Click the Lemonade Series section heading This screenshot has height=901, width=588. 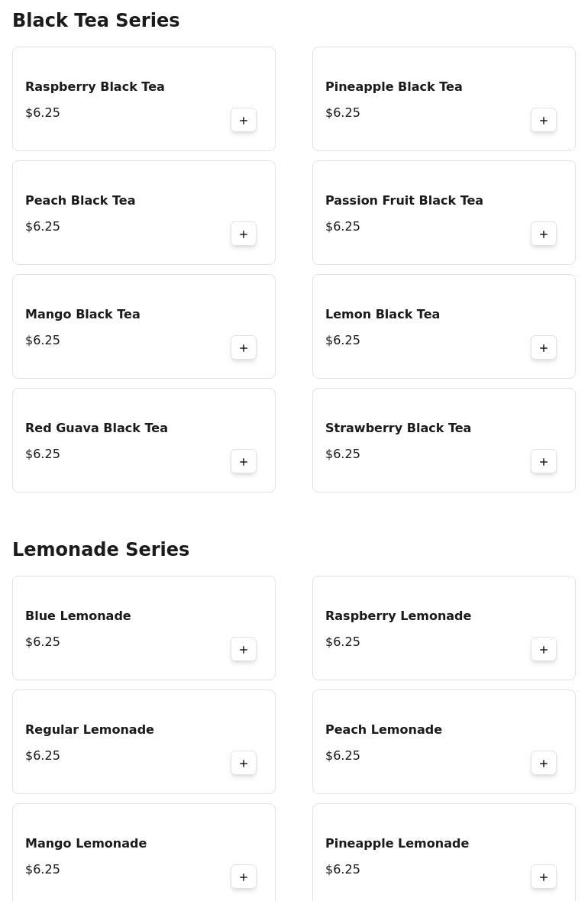point(101,549)
